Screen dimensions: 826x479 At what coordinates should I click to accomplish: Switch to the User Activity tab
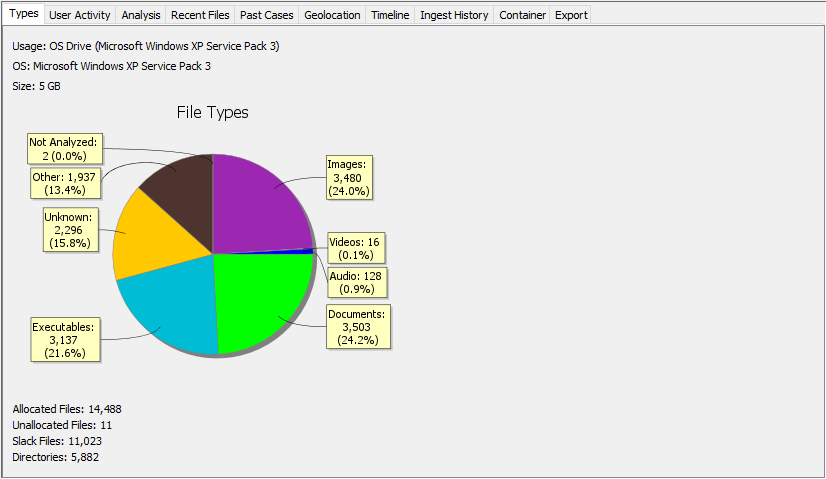point(80,15)
